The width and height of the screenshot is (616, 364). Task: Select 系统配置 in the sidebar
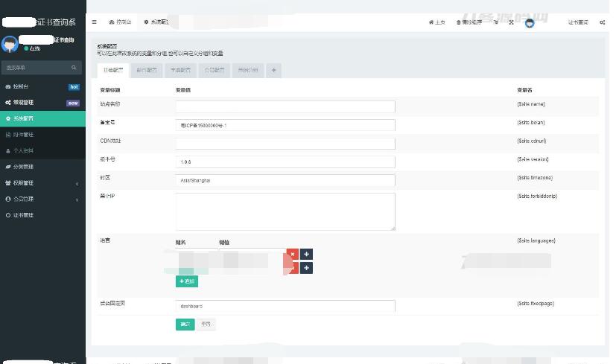tap(42, 118)
